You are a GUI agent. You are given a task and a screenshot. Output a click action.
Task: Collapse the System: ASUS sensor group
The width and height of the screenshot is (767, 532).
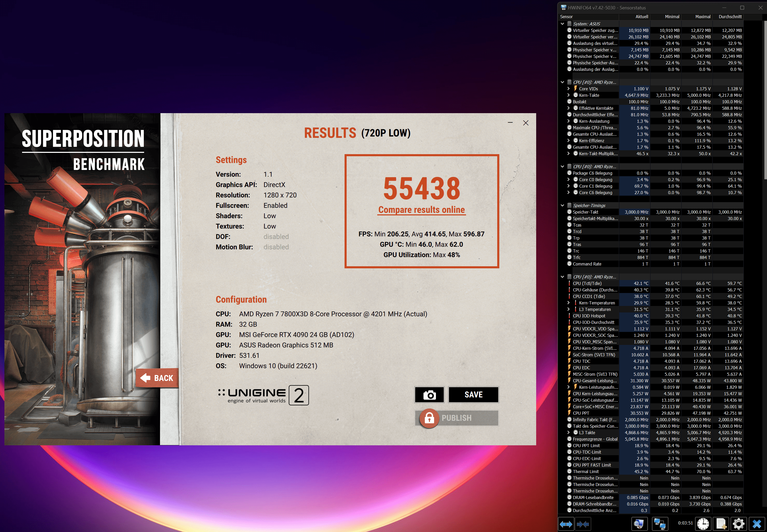[x=563, y=24]
